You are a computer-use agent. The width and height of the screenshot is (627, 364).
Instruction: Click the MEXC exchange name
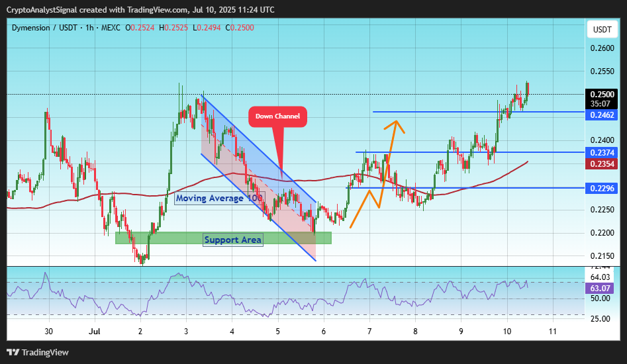pos(111,28)
